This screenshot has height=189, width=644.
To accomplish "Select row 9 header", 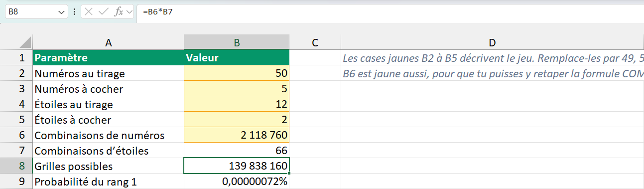I will coord(16,182).
